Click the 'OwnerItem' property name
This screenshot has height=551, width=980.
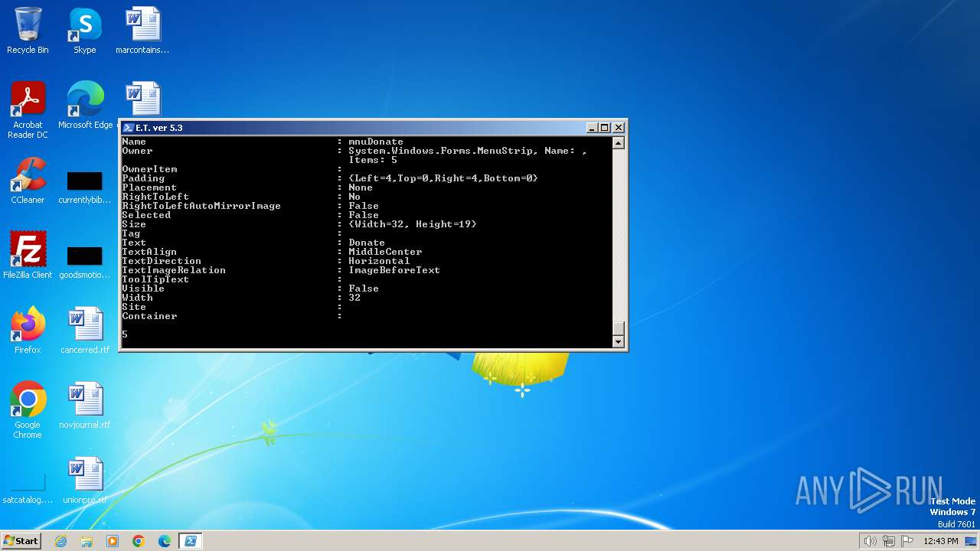coord(149,169)
